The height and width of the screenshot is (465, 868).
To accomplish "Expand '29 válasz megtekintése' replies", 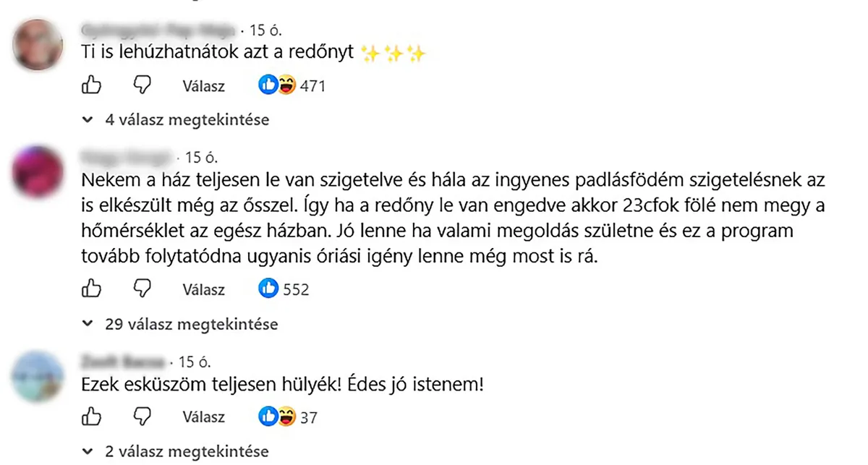I will (182, 324).
